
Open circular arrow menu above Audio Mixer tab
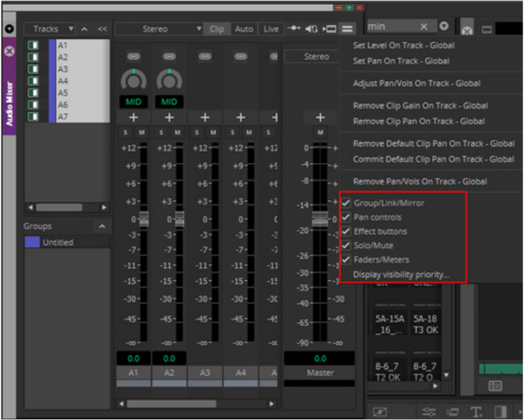[x=9, y=29]
